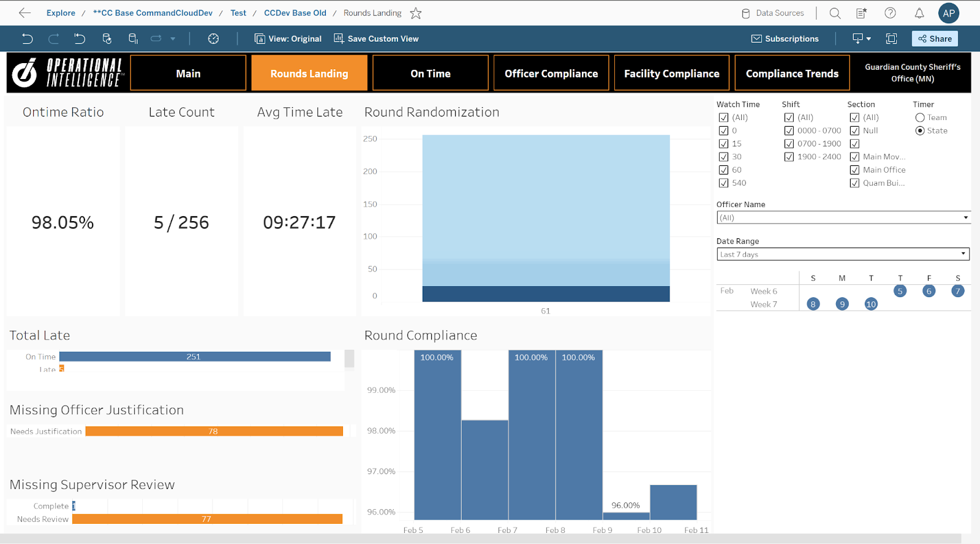The width and height of the screenshot is (980, 544).
Task: Redo the last action
Action: click(x=54, y=39)
